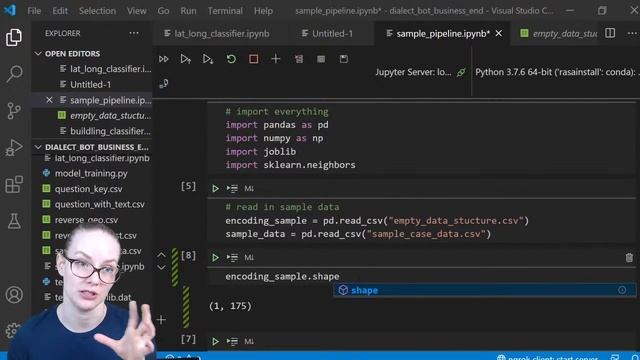The width and height of the screenshot is (640, 360).
Task: Collapse the DIALECT_BOT_BUSINESS_E... folder section
Action: tap(38, 147)
